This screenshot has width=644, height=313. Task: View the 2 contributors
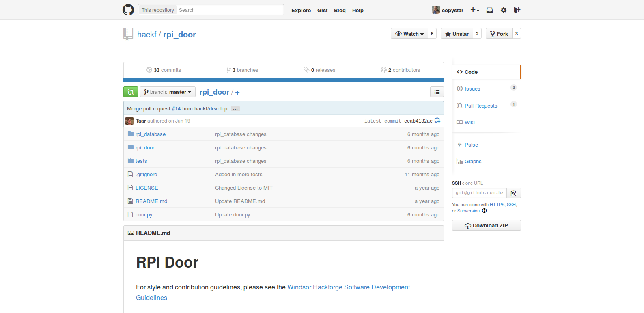point(401,70)
